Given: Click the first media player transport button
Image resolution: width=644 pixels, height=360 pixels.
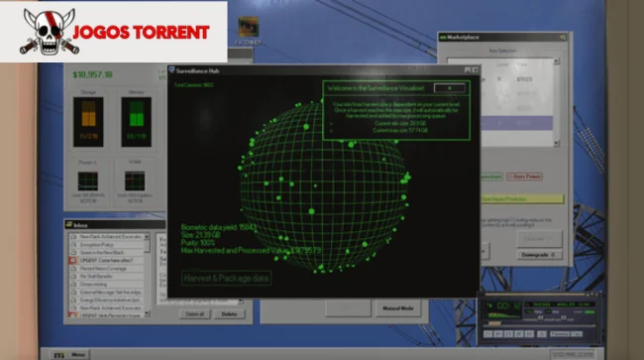Looking at the screenshot, I should tap(487, 334).
